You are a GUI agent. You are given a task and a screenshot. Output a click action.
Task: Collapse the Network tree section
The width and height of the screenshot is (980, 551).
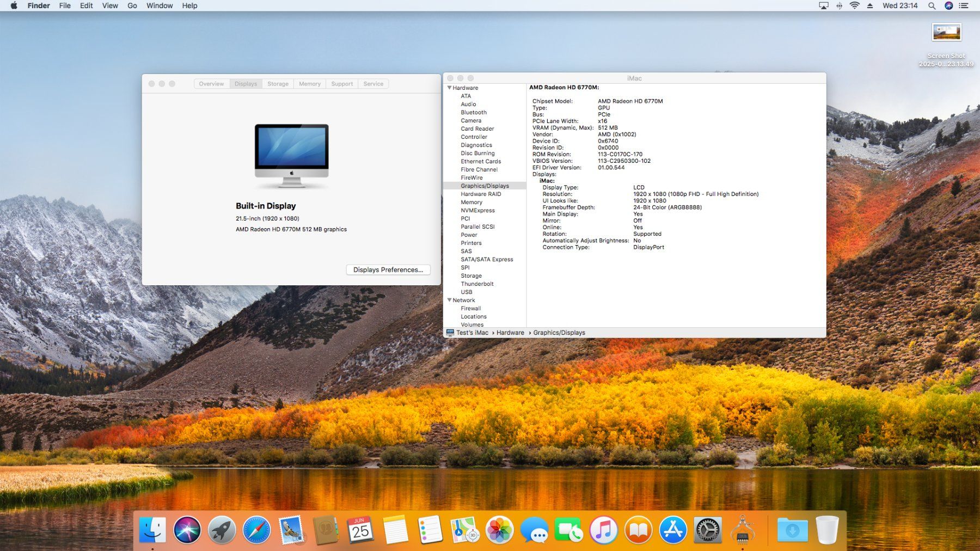pyautogui.click(x=449, y=300)
